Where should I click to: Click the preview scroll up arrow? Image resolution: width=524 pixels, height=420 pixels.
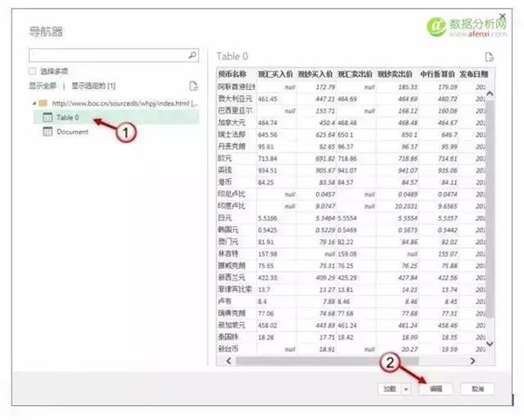point(490,94)
